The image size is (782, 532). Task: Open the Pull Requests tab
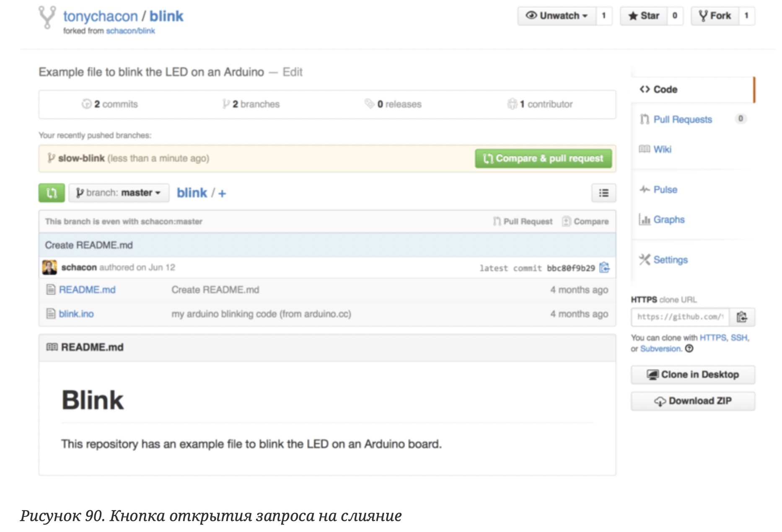click(x=683, y=119)
